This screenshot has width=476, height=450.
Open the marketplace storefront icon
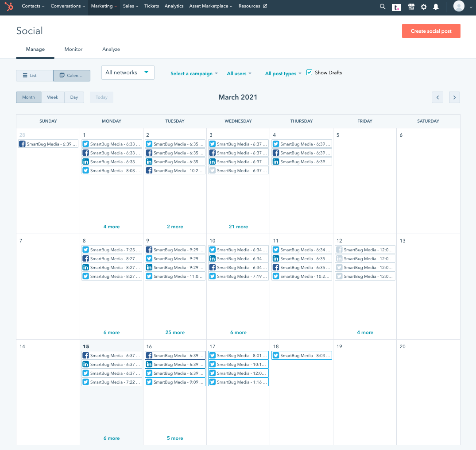point(411,6)
